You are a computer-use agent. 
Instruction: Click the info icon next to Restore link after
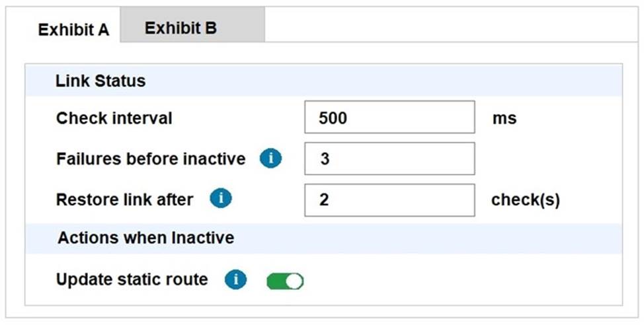(220, 199)
